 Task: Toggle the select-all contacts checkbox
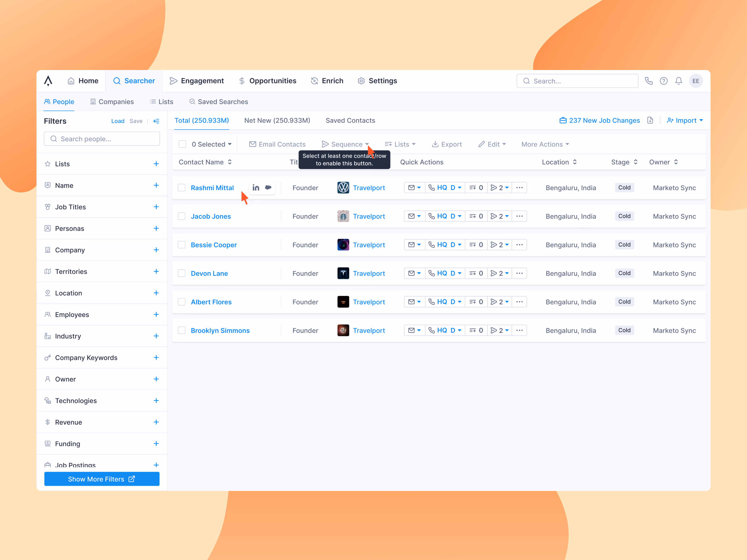click(x=182, y=144)
